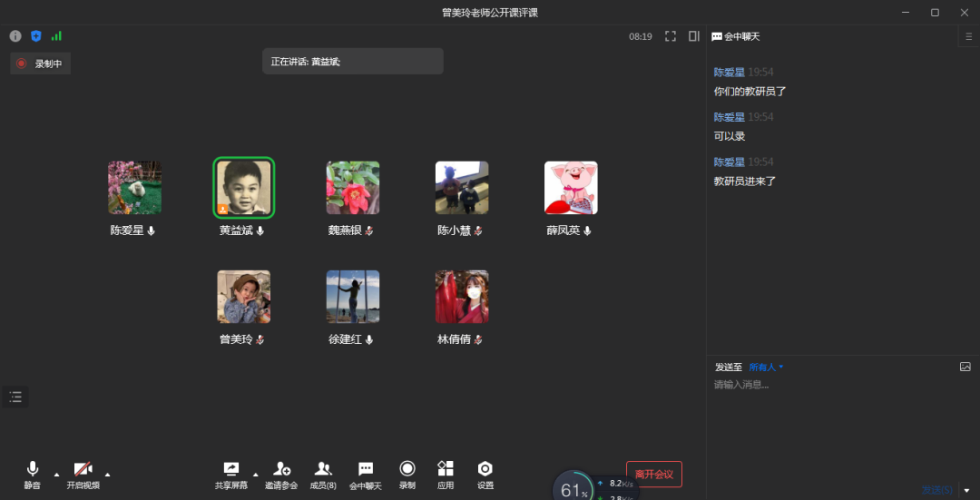Expand share screen options arrow
The image size is (980, 500).
255,475
